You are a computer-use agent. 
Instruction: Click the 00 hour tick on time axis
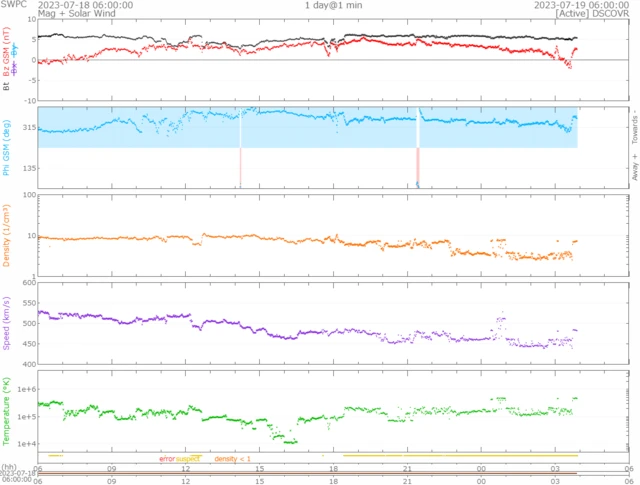pos(482,468)
